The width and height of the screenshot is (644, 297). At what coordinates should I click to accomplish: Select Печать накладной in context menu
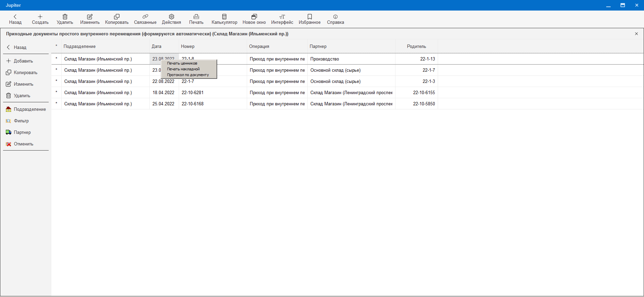point(189,69)
